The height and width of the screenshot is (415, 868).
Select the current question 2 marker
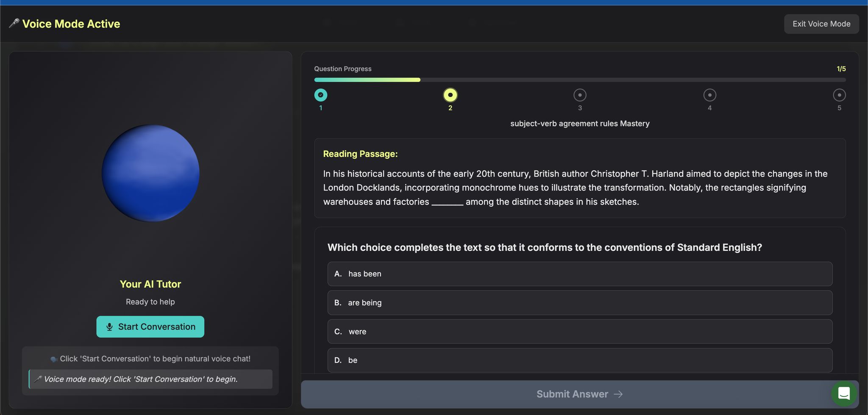[x=450, y=95]
